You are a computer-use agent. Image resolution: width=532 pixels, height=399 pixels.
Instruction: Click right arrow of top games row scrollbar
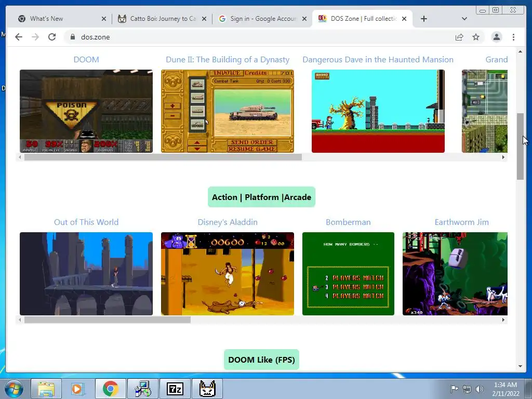503,157
